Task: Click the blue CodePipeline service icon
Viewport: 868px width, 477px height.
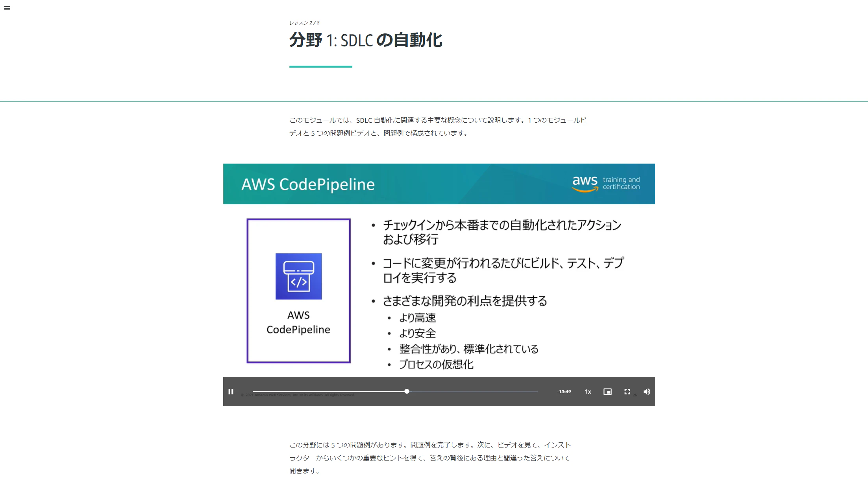Action: [x=298, y=276]
